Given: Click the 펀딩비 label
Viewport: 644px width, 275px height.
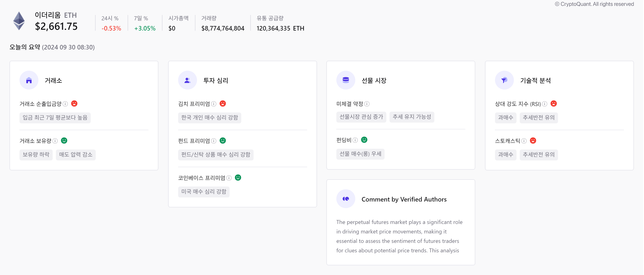Looking at the screenshot, I should (344, 140).
